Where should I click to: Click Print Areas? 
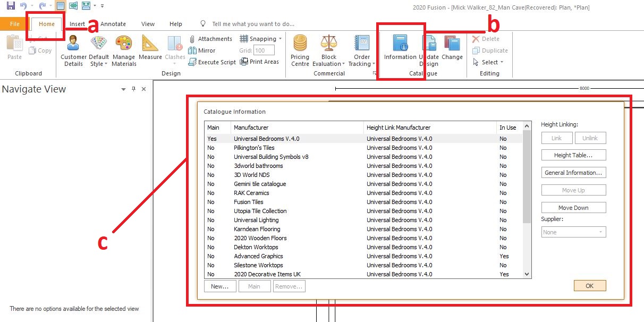tap(259, 62)
